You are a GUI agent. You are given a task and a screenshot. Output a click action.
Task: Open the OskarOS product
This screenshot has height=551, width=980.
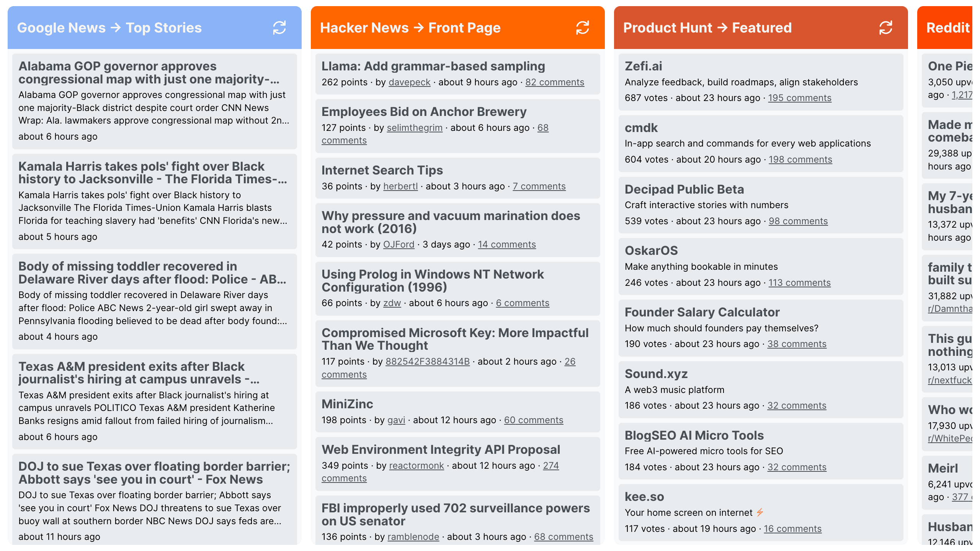(652, 251)
